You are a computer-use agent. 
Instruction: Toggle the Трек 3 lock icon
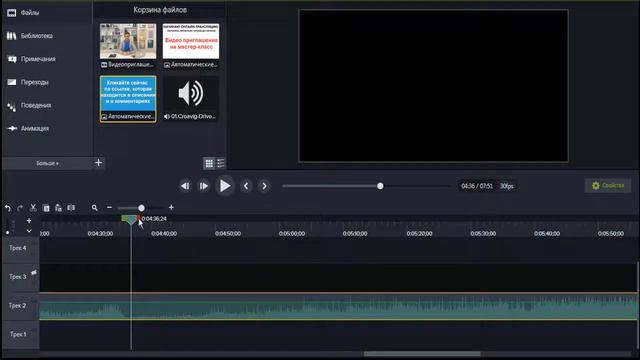point(34,272)
